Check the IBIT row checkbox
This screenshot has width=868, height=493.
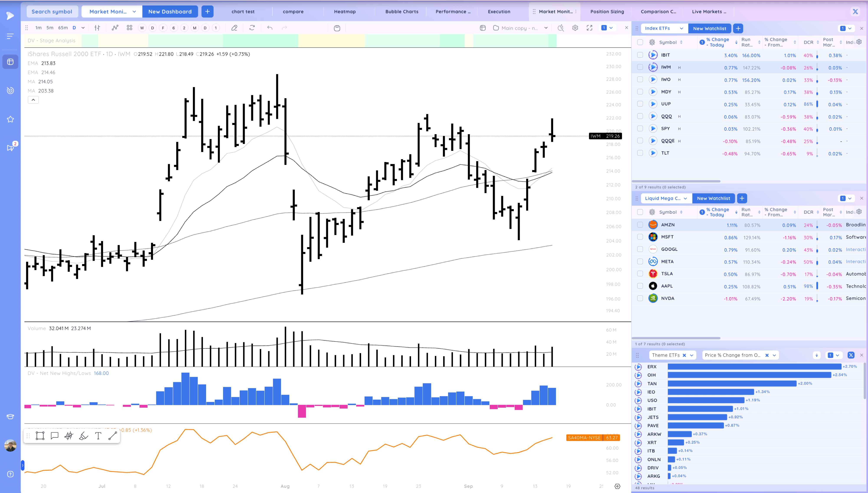pyautogui.click(x=640, y=55)
